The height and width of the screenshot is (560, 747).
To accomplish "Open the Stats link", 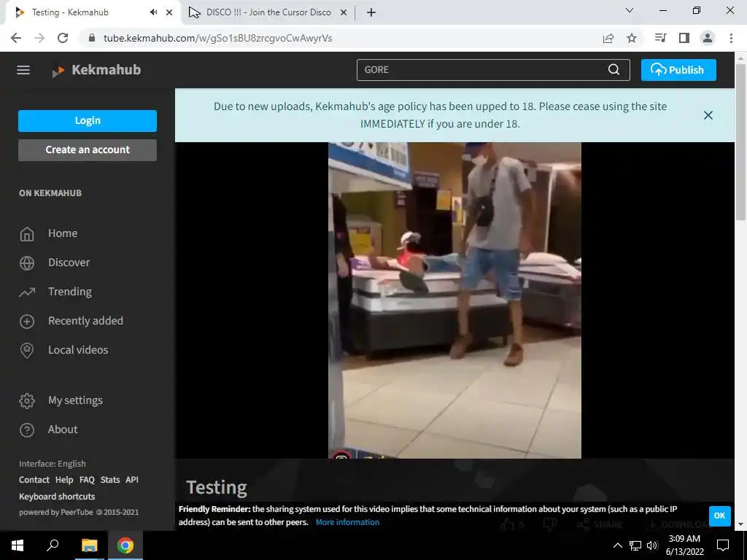I will pos(110,480).
